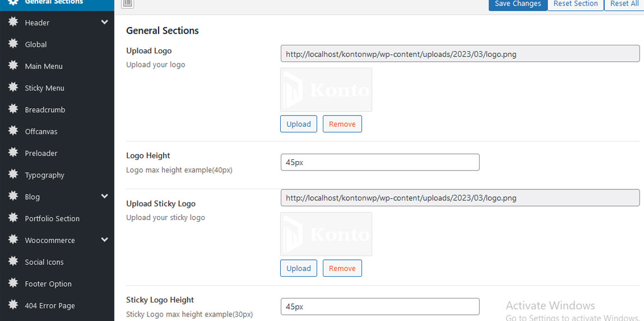Go to Social Icons settings

click(x=44, y=262)
